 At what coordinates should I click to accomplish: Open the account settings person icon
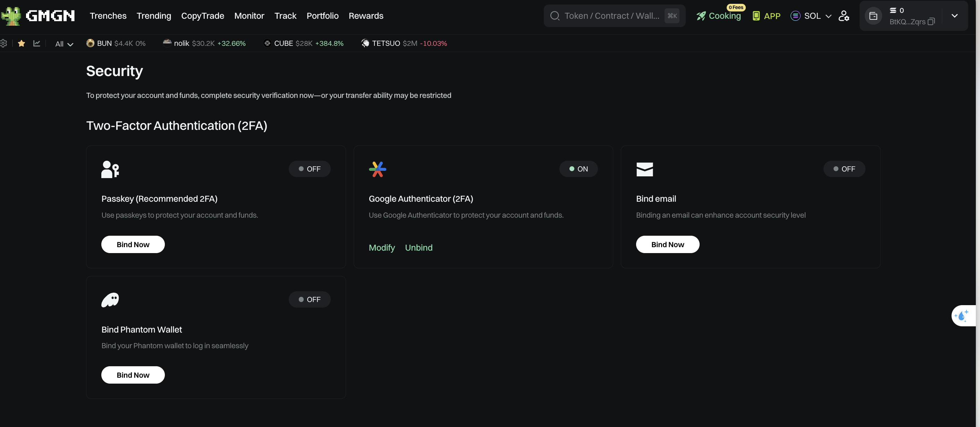point(843,16)
